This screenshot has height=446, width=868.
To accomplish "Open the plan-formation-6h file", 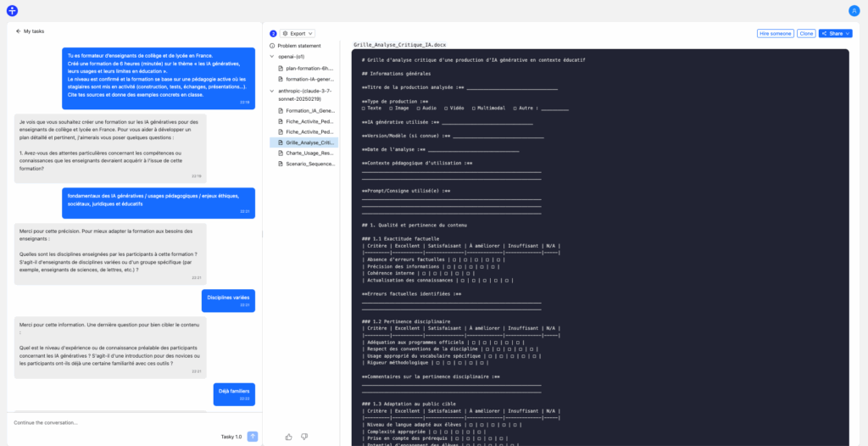I will pos(309,68).
